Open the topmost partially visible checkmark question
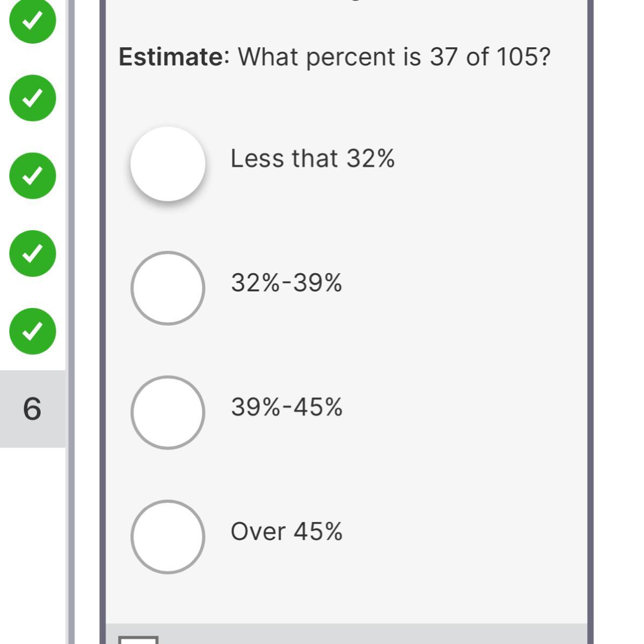The width and height of the screenshot is (644, 644). click(32, 20)
